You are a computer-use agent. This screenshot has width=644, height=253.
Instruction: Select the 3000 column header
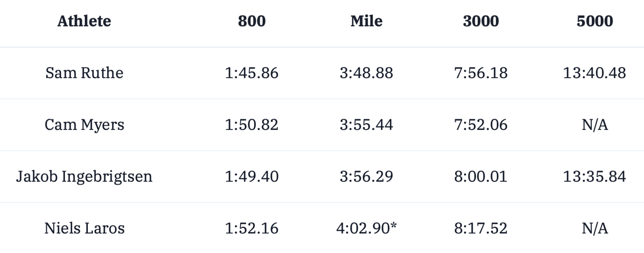coord(481,21)
